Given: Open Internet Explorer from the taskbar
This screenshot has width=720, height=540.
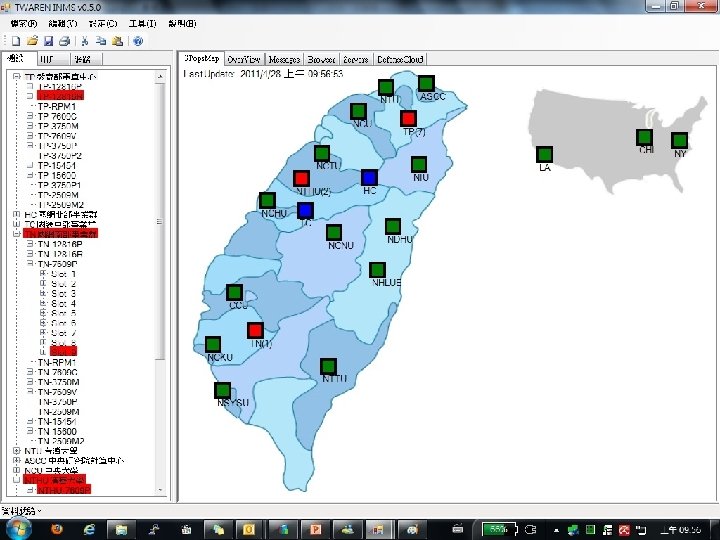Looking at the screenshot, I should click(x=89, y=529).
